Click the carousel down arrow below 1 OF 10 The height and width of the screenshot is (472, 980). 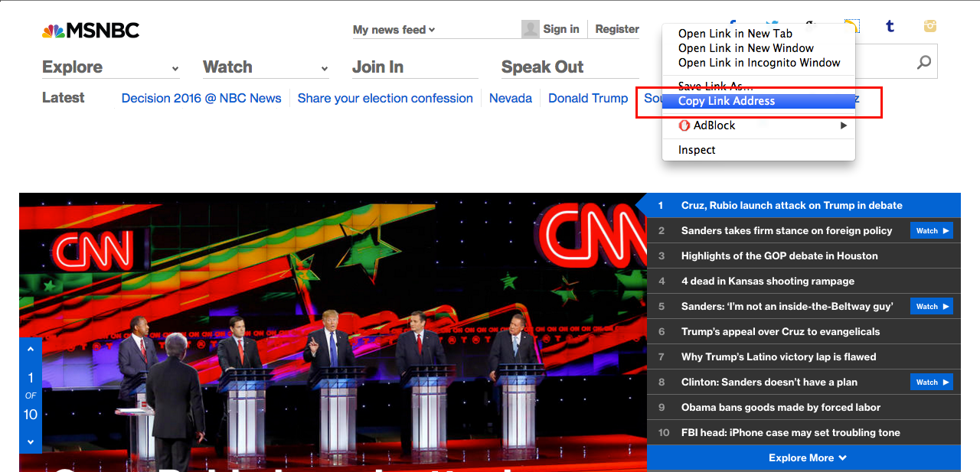pyautogui.click(x=30, y=442)
